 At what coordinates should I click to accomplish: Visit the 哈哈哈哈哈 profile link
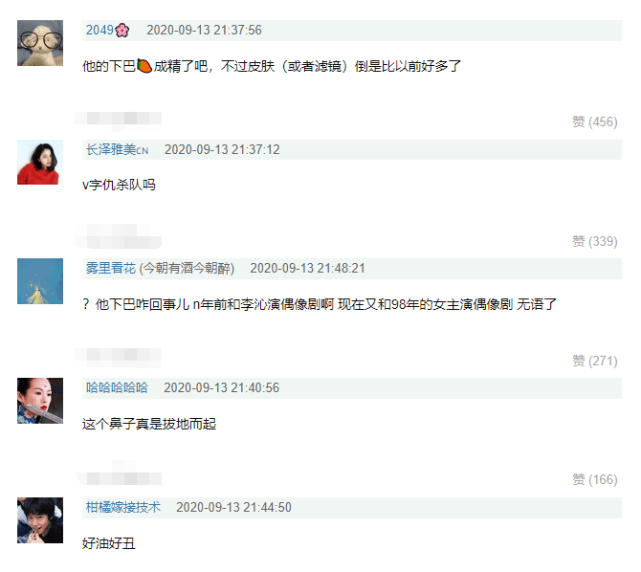(x=117, y=388)
